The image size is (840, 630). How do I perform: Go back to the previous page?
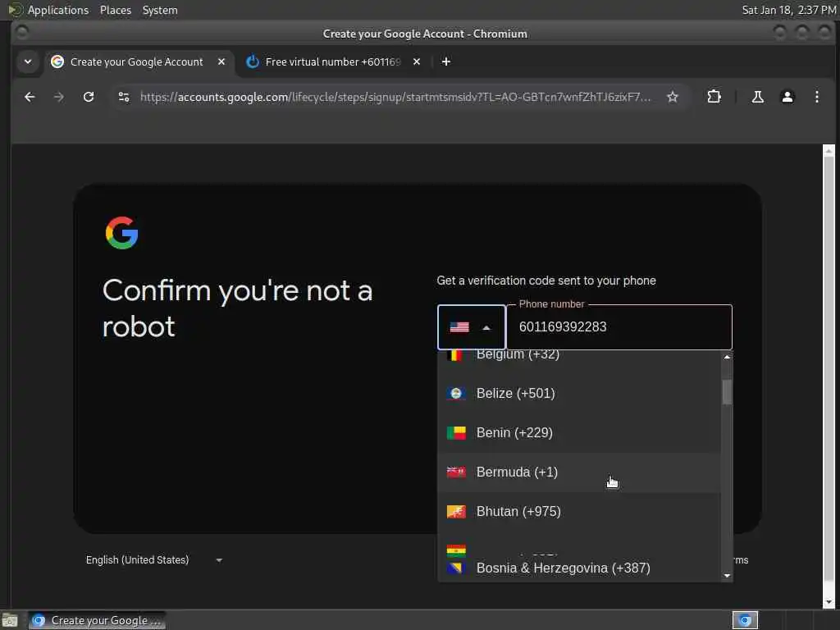(x=30, y=97)
